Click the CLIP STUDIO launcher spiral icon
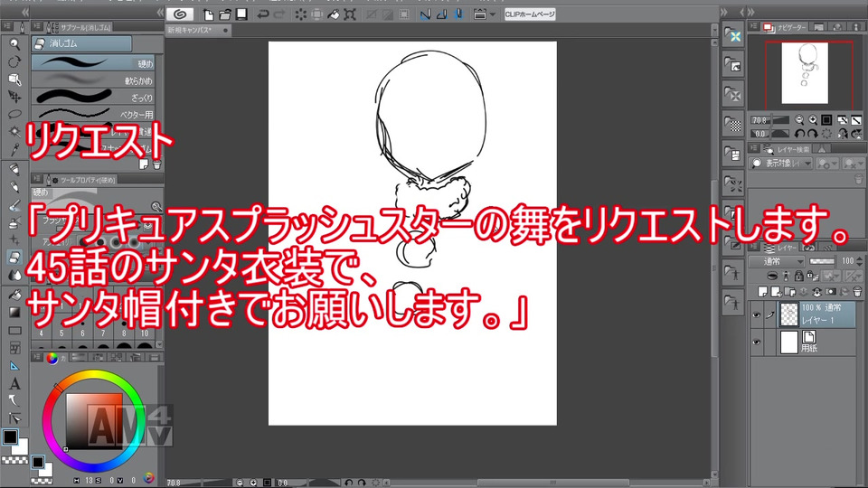 click(178, 14)
